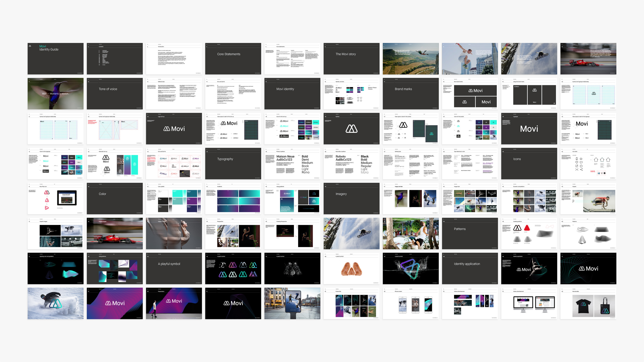
Task: Open the Logo lock-up slide with large Movi logo
Action: click(174, 128)
